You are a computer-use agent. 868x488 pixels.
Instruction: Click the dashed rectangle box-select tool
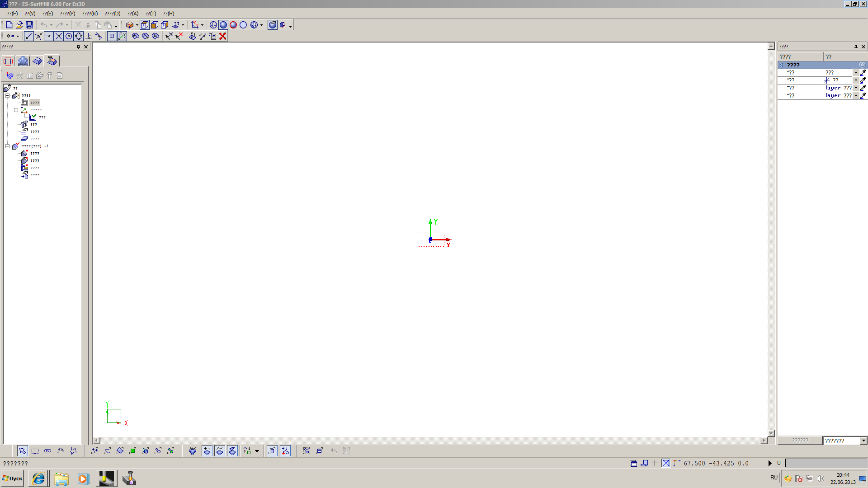[35, 451]
